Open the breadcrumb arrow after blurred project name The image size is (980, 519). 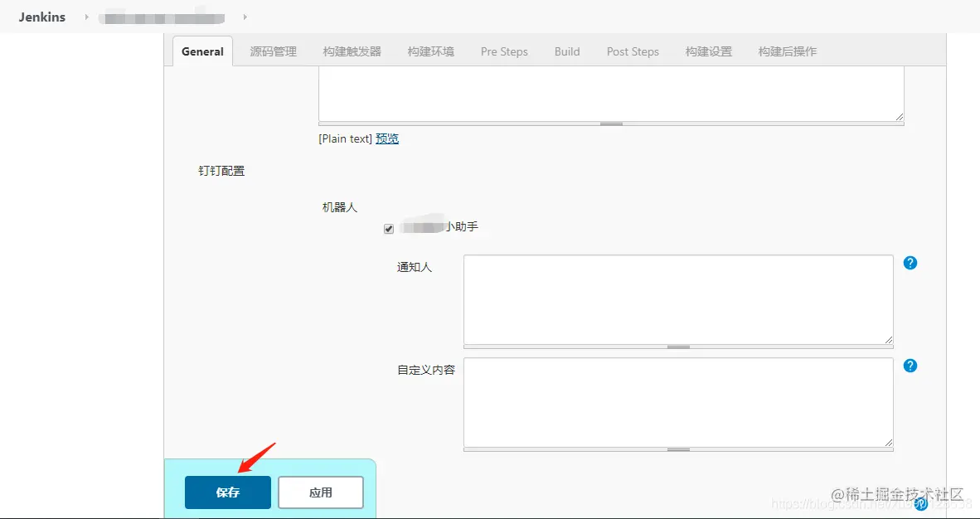pos(245,17)
